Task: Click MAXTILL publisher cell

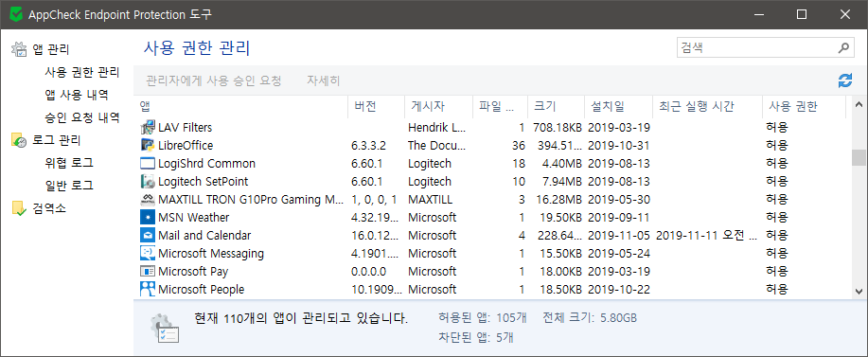Action: [430, 199]
